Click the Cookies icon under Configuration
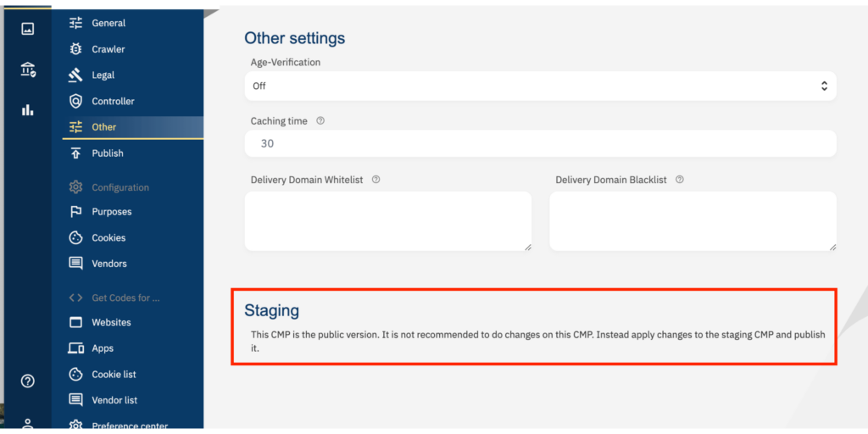 (75, 237)
